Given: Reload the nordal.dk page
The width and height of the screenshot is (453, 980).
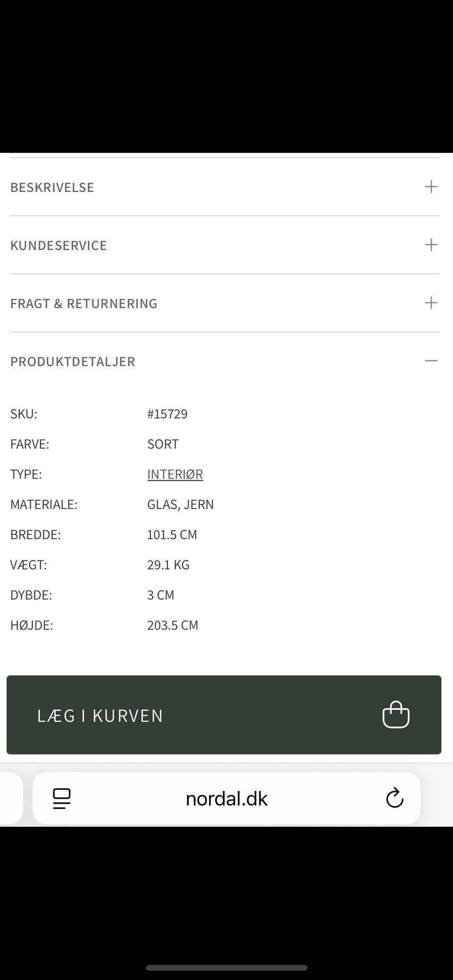Looking at the screenshot, I should 394,798.
